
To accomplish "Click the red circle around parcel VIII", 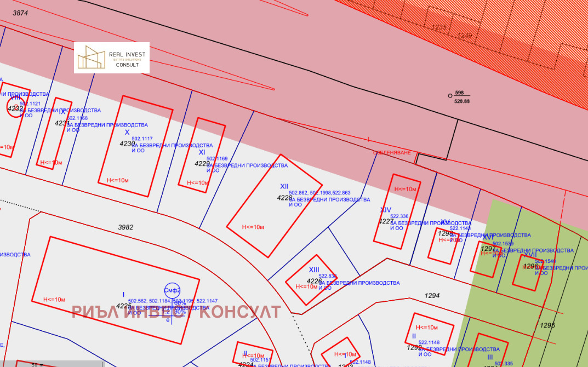I will [15, 106].
